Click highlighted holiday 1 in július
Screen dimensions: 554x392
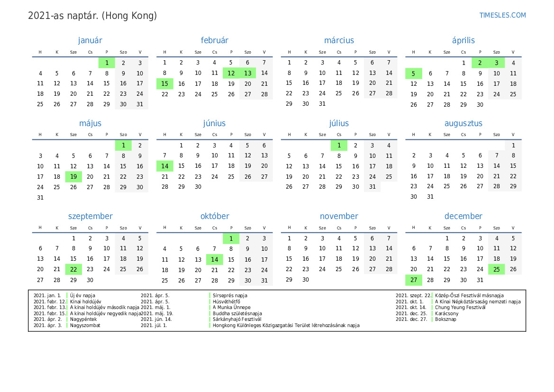click(339, 145)
